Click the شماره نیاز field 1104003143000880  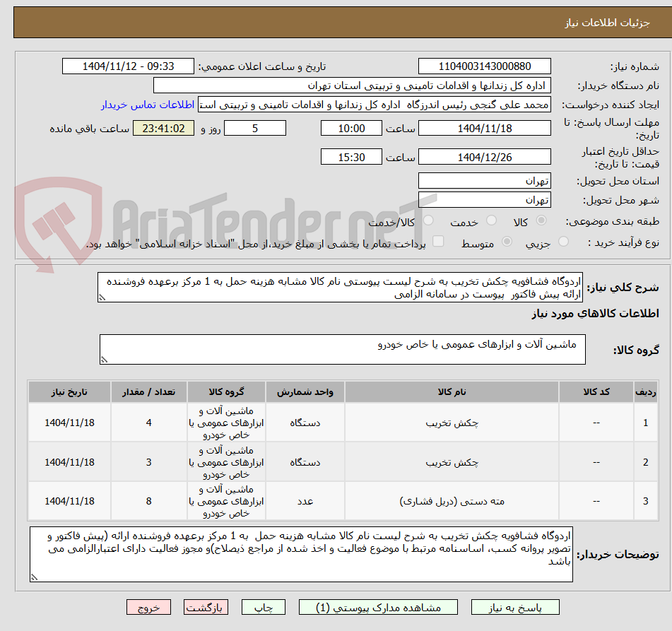[485, 66]
